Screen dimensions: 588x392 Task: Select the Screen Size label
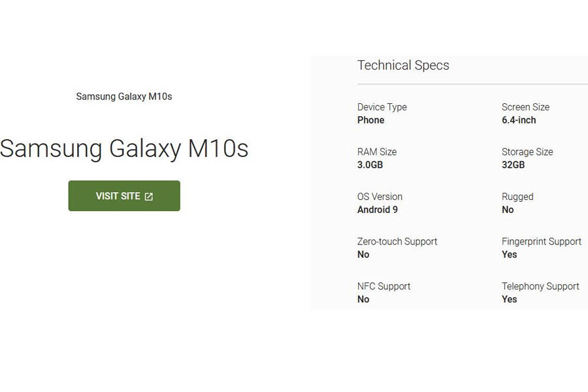pos(525,107)
